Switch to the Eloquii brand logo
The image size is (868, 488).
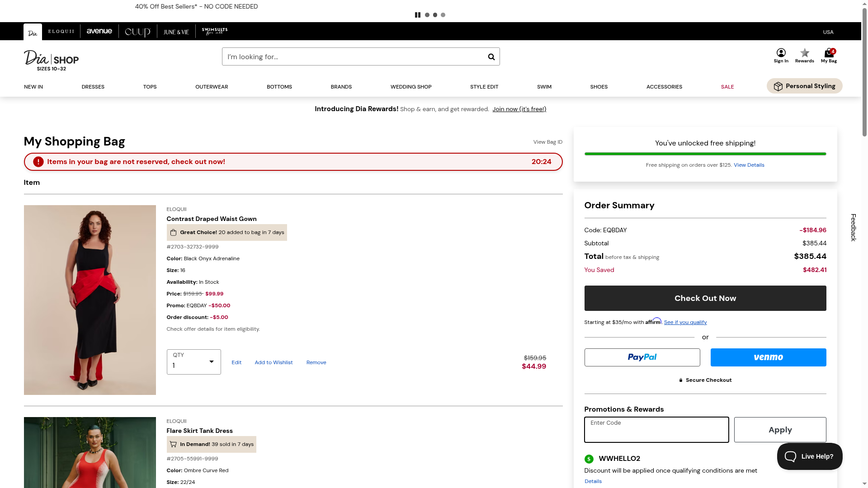[61, 32]
